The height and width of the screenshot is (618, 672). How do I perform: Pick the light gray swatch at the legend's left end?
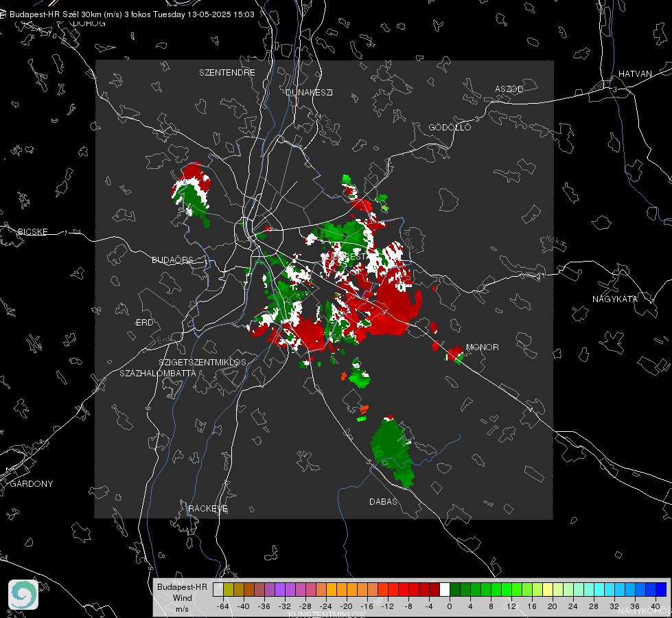point(218,589)
